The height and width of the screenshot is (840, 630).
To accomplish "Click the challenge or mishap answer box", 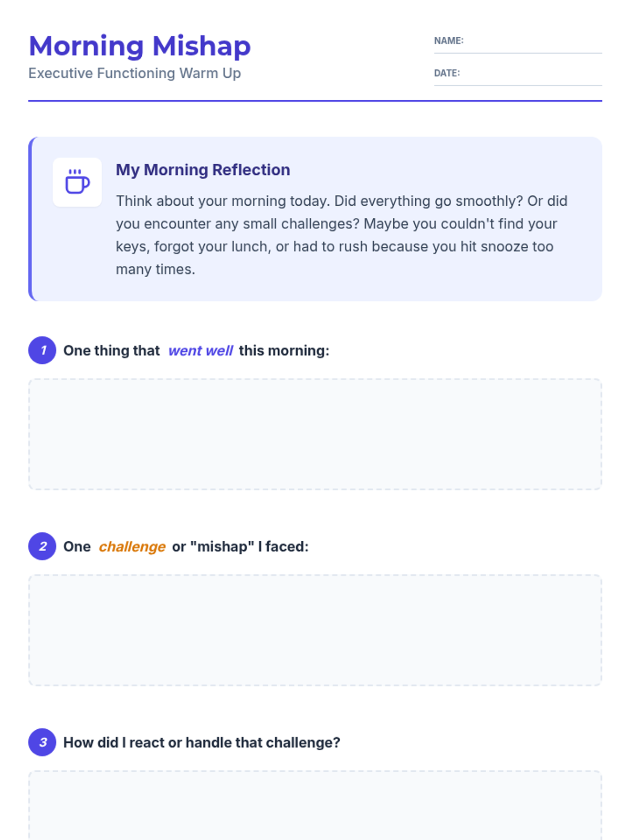I will [315, 630].
